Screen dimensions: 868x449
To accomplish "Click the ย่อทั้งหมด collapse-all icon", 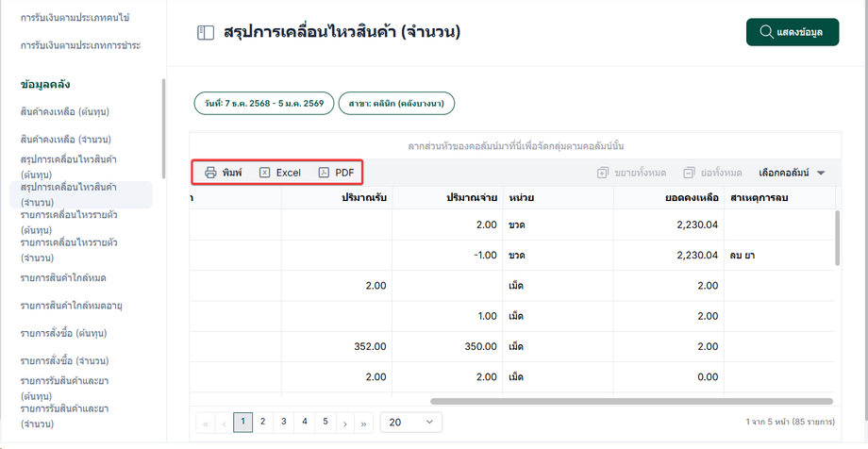I will click(x=689, y=173).
